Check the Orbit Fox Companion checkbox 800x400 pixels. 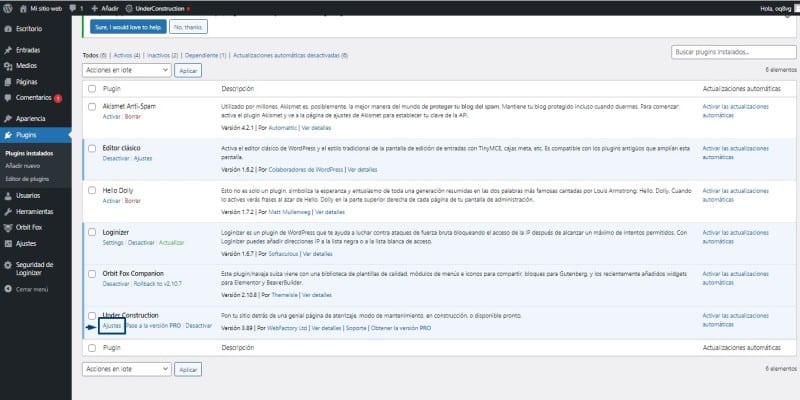coord(92,274)
